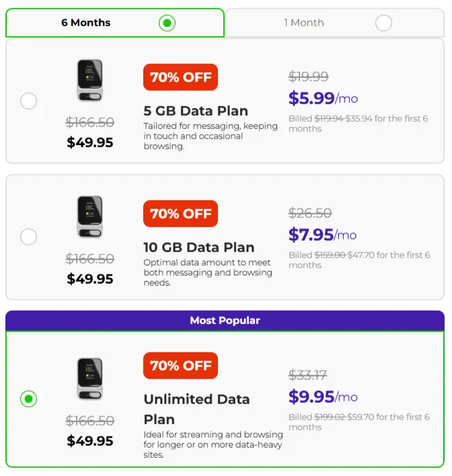Screen dimensions: 452x476
Task: Select the 5 GB Data Plan radio button
Action: click(28, 101)
